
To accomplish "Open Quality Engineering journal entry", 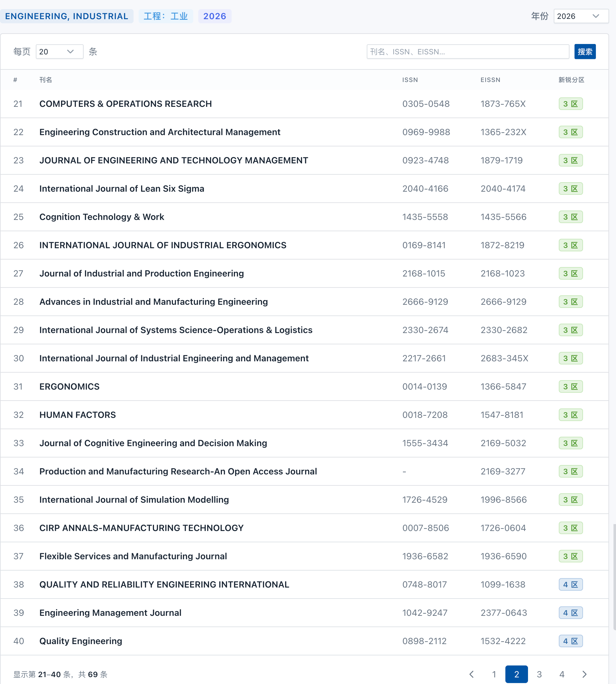I will coord(80,641).
